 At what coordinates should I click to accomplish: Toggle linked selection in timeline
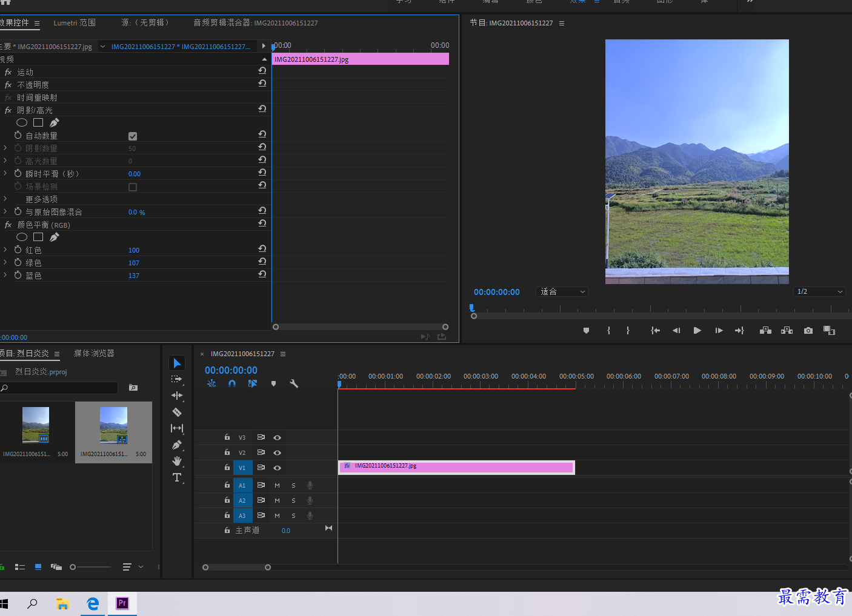click(253, 383)
